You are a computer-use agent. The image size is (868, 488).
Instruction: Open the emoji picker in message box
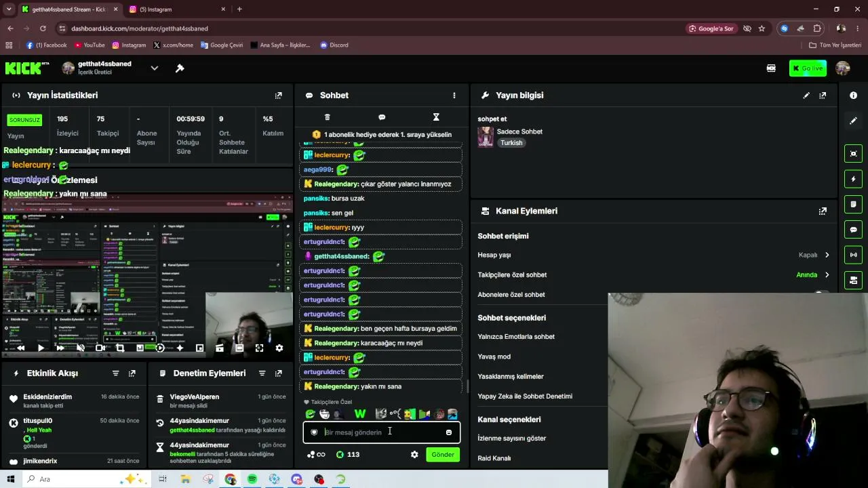(x=448, y=432)
